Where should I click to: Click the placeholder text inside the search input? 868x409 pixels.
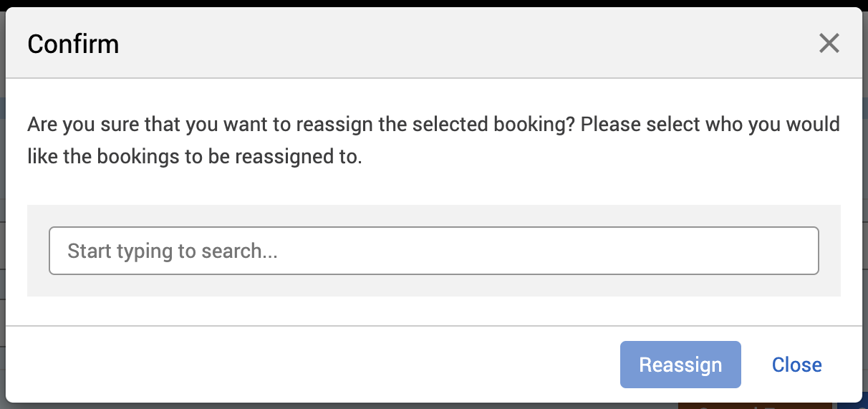[172, 251]
